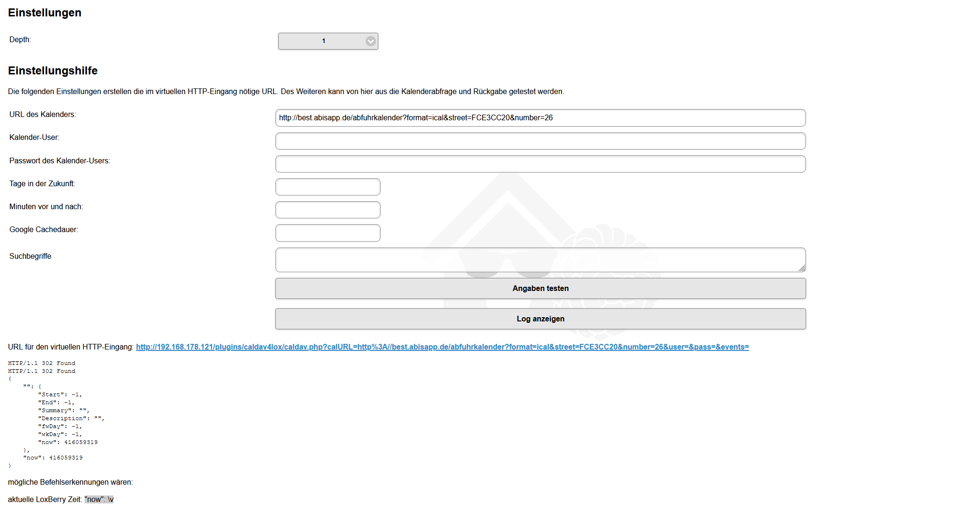This screenshot has height=509, width=980.
Task: Click the Depth label text
Action: pos(20,39)
